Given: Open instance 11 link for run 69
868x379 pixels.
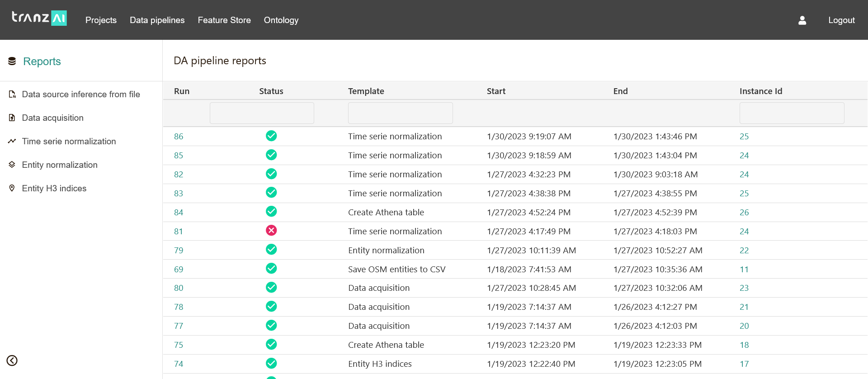Looking at the screenshot, I should pyautogui.click(x=744, y=270).
